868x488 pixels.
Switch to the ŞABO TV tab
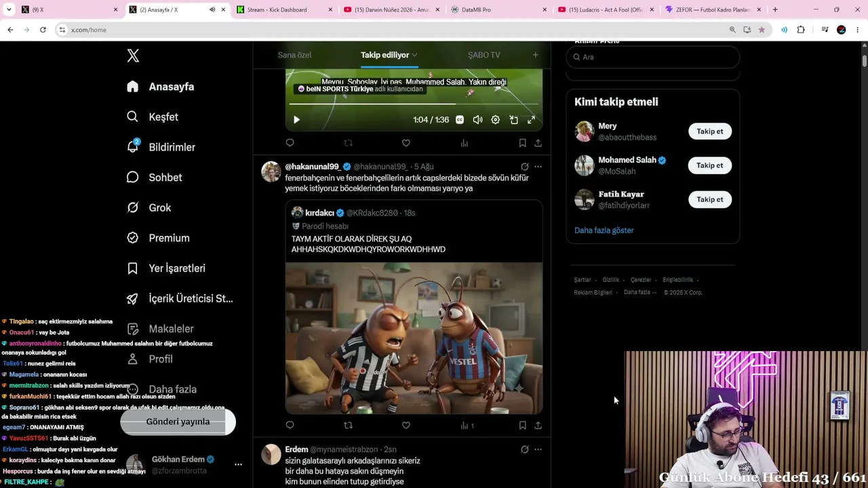tap(484, 55)
